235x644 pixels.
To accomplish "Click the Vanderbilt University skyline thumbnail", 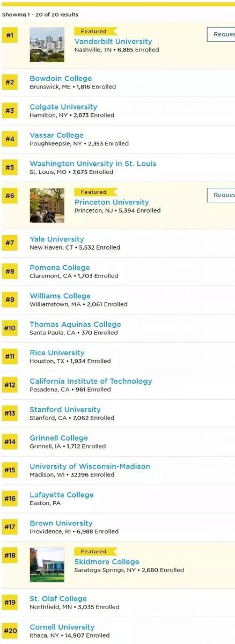I will [x=47, y=45].
